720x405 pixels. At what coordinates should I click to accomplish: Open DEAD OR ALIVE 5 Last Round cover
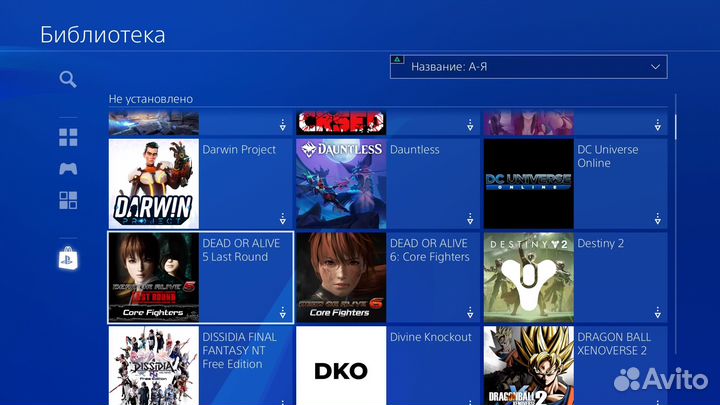tap(154, 277)
